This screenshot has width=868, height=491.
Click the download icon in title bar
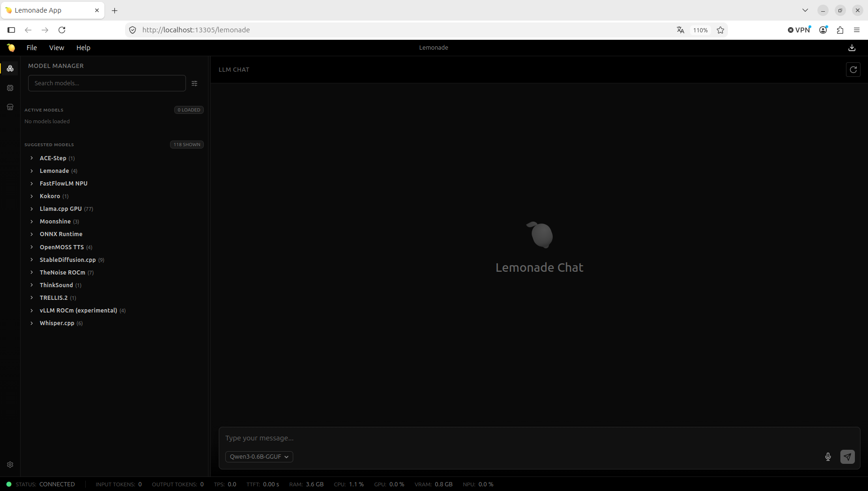(852, 48)
